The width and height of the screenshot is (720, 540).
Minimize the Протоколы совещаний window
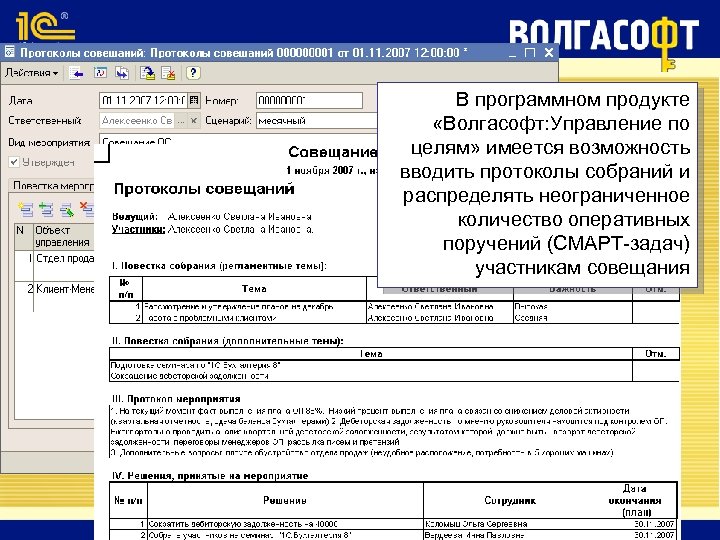514,53
